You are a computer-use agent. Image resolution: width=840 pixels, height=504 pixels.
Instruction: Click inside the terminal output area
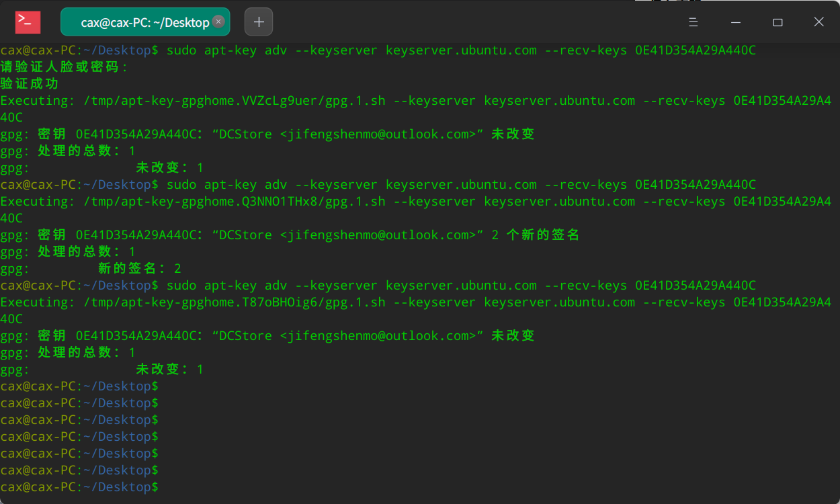(x=420, y=269)
